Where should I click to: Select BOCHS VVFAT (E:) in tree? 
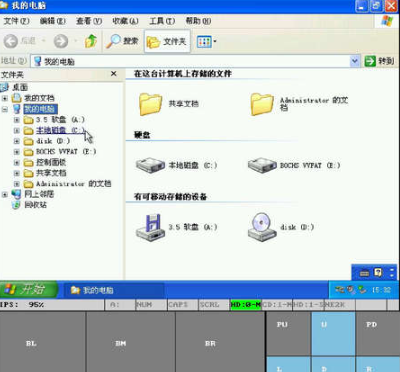(66, 152)
